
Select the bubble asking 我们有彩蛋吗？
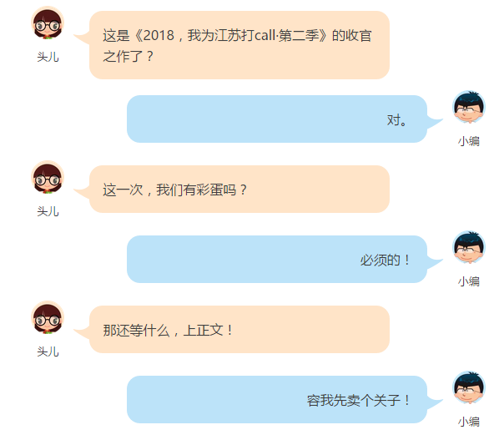coord(239,190)
